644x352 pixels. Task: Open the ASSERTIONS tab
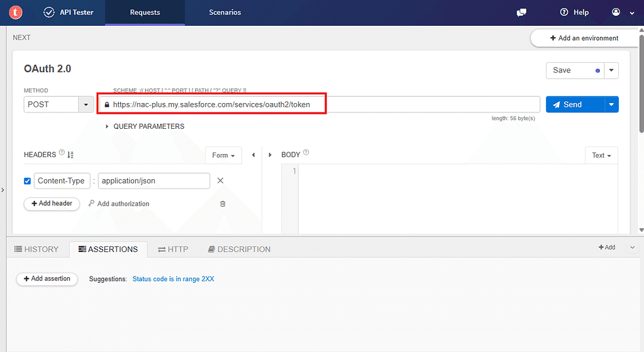108,250
